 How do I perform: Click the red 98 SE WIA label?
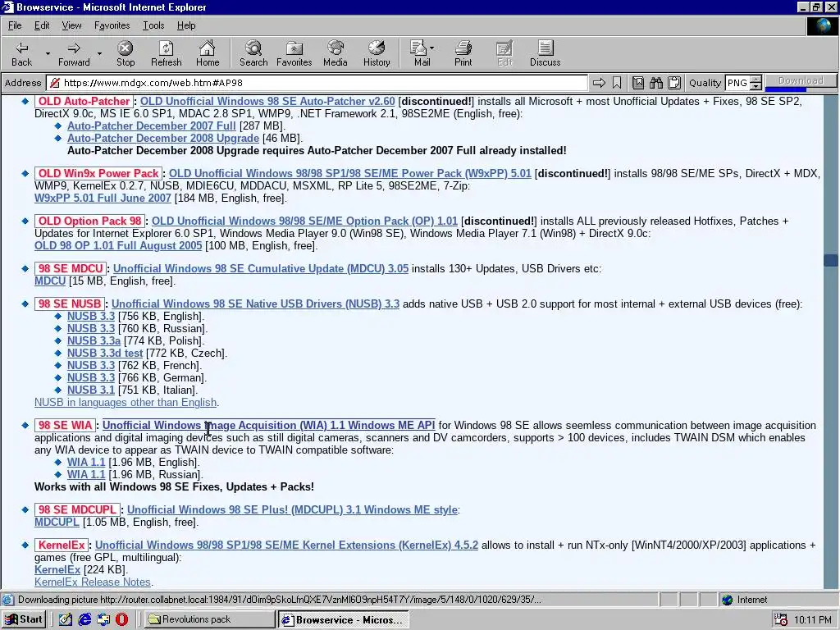point(66,426)
